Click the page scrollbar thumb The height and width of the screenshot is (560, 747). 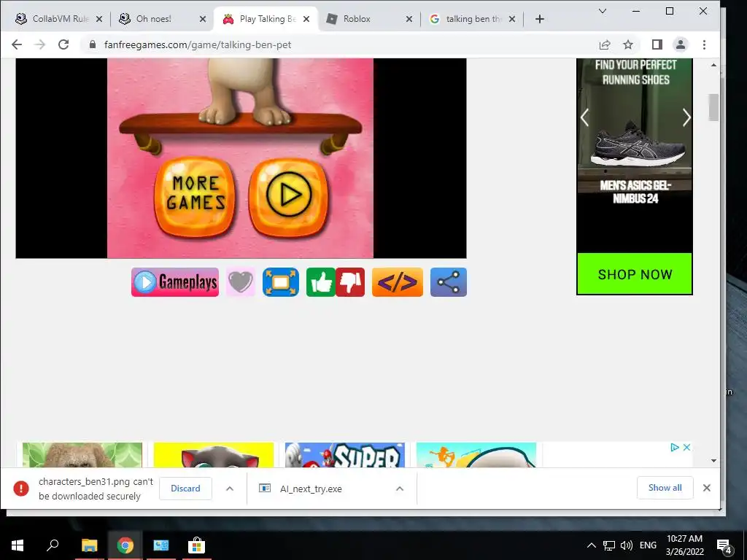713,107
